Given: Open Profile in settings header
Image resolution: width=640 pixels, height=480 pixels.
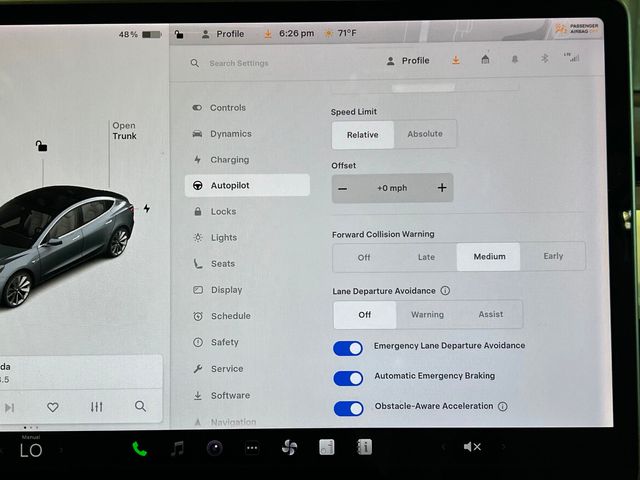Looking at the screenshot, I should [407, 61].
